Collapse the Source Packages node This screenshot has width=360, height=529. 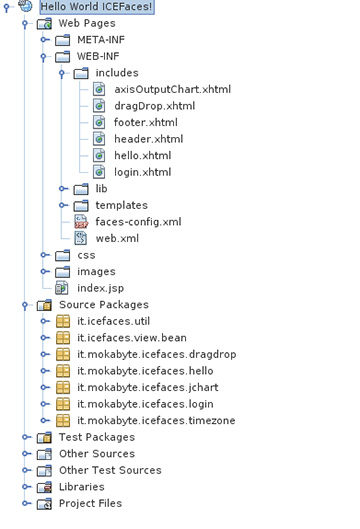click(x=25, y=305)
